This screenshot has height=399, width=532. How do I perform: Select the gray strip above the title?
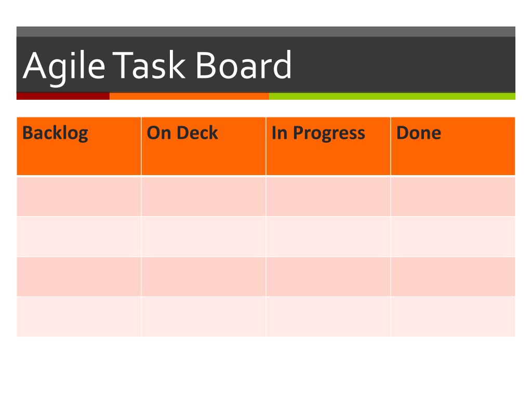[266, 32]
